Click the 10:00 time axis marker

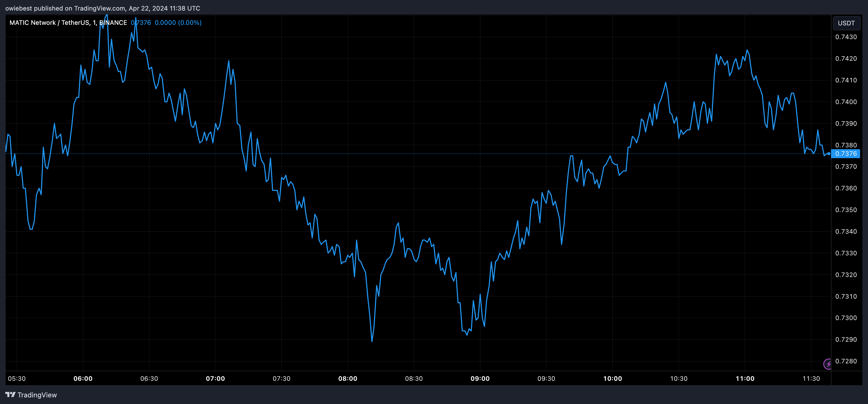click(612, 378)
